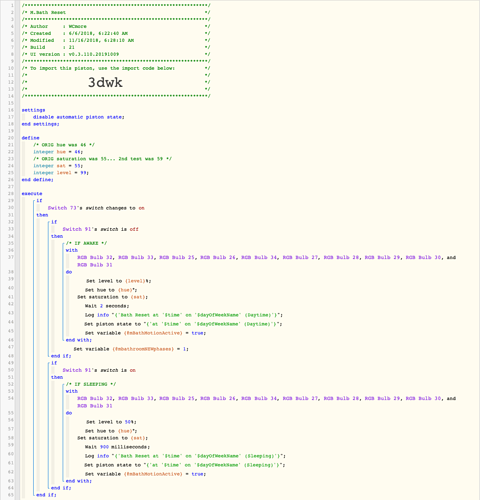Select the "/* ORIG hue was 46 */" comment
Image resolution: width=482 pixels, height=500 pixels.
tap(64, 145)
